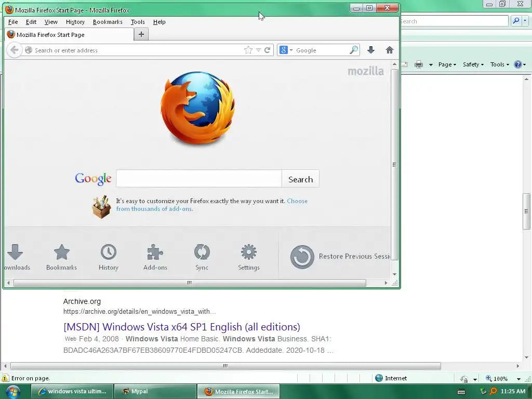Open the Edit menu in Firefox
Image resolution: width=532 pixels, height=399 pixels.
point(31,22)
